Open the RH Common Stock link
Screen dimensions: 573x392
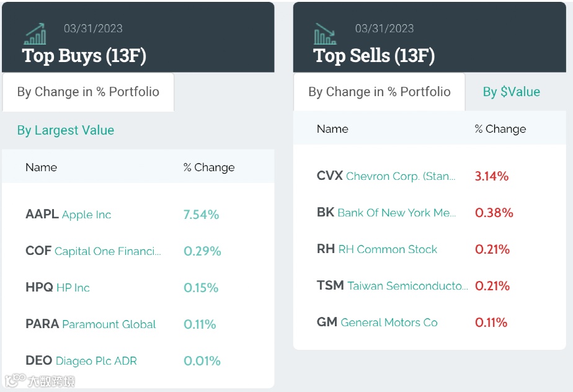click(x=377, y=249)
